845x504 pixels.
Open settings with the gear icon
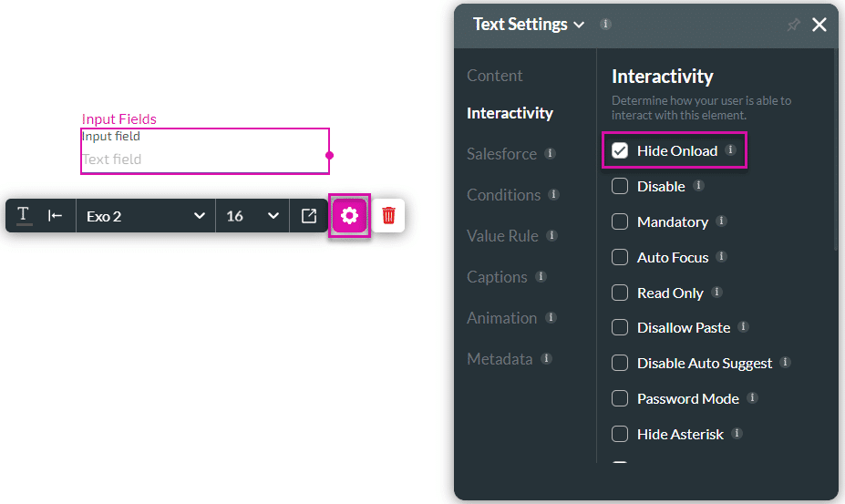(x=349, y=216)
